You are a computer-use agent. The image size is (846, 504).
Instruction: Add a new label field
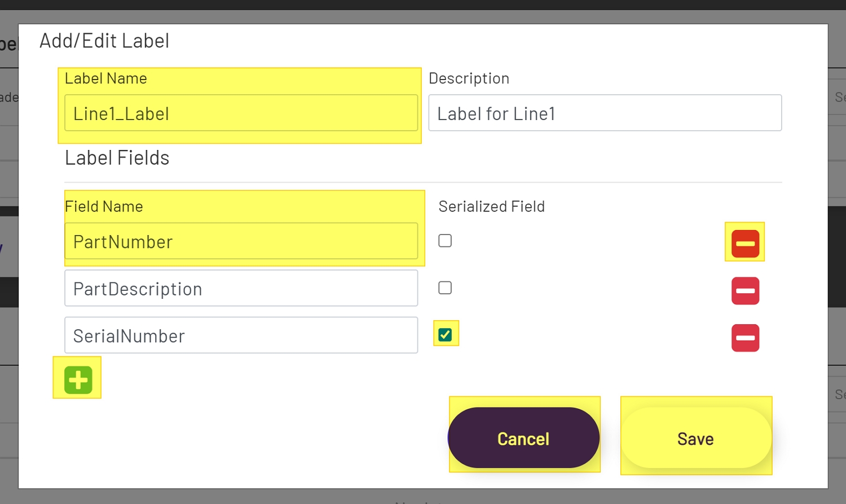pyautogui.click(x=77, y=379)
